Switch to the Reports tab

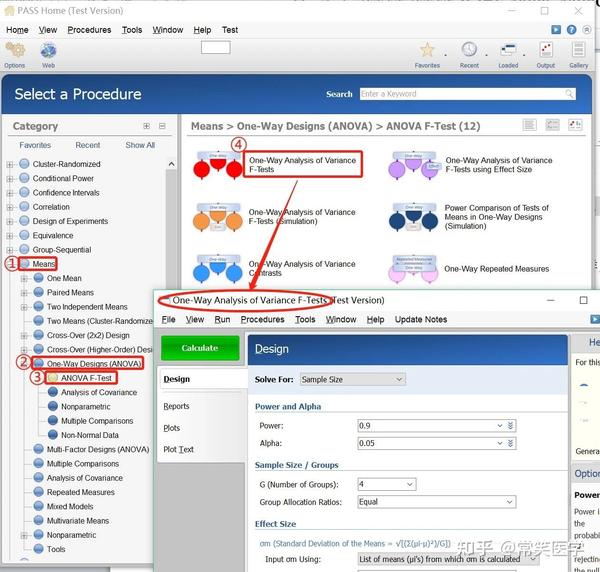click(176, 406)
